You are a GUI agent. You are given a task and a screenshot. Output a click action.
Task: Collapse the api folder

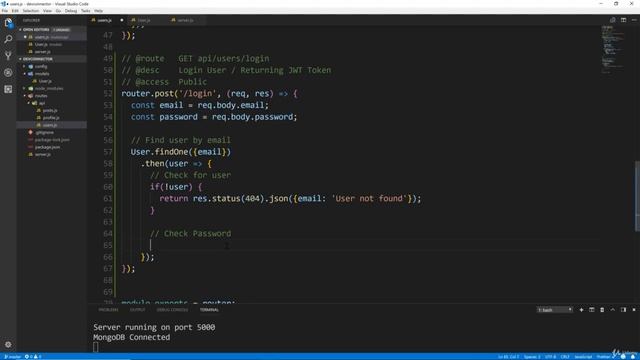[x=42, y=103]
